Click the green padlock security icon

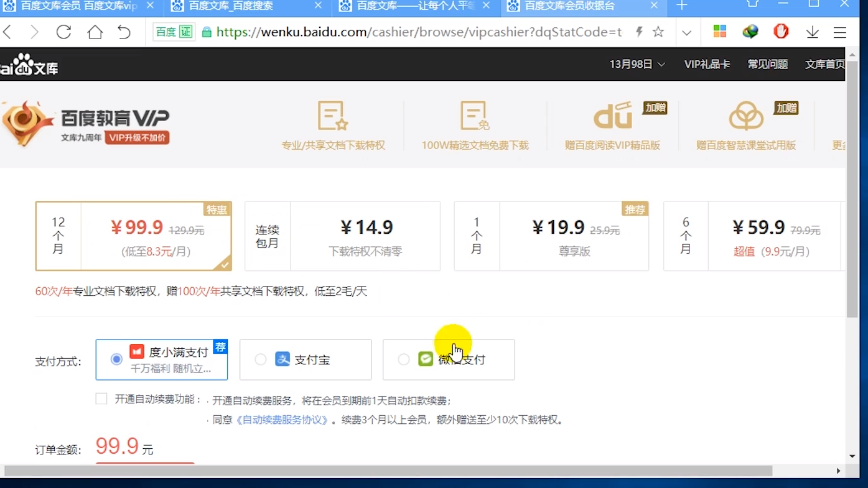click(207, 32)
